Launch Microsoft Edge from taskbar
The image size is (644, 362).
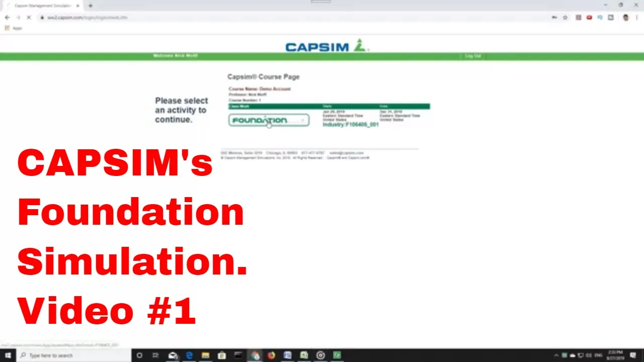pos(189,355)
